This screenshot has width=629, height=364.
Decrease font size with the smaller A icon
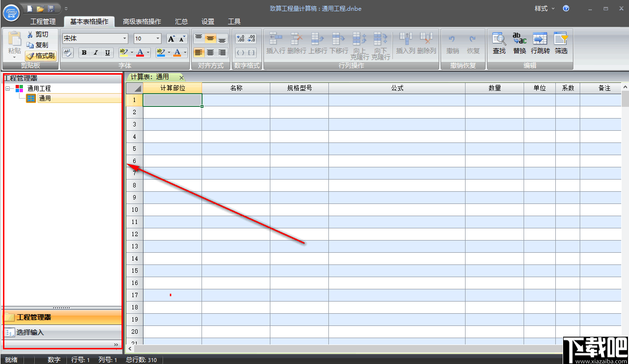click(x=182, y=39)
